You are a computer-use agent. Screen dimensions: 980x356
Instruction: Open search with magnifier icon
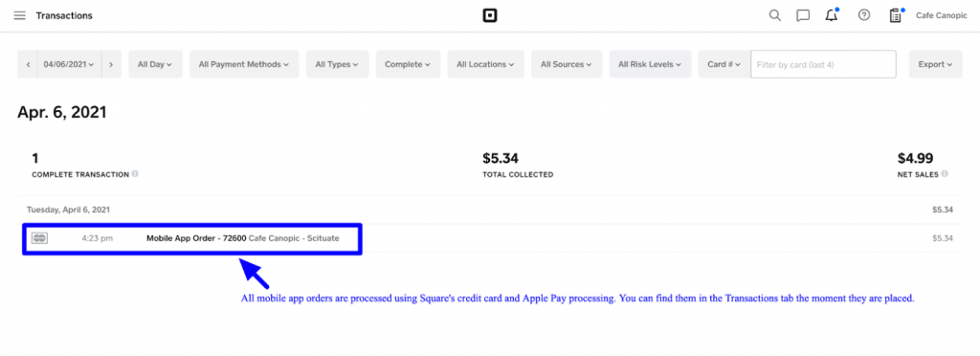point(774,15)
